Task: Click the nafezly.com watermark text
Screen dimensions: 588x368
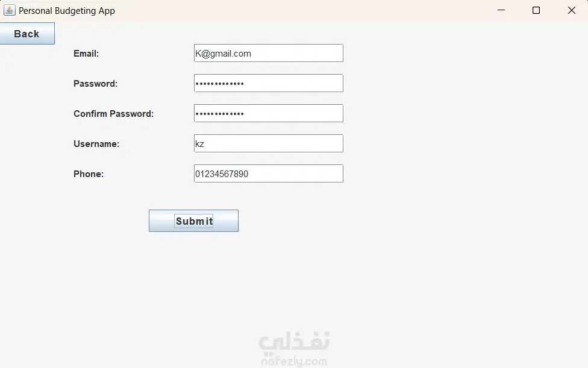Action: (x=294, y=361)
